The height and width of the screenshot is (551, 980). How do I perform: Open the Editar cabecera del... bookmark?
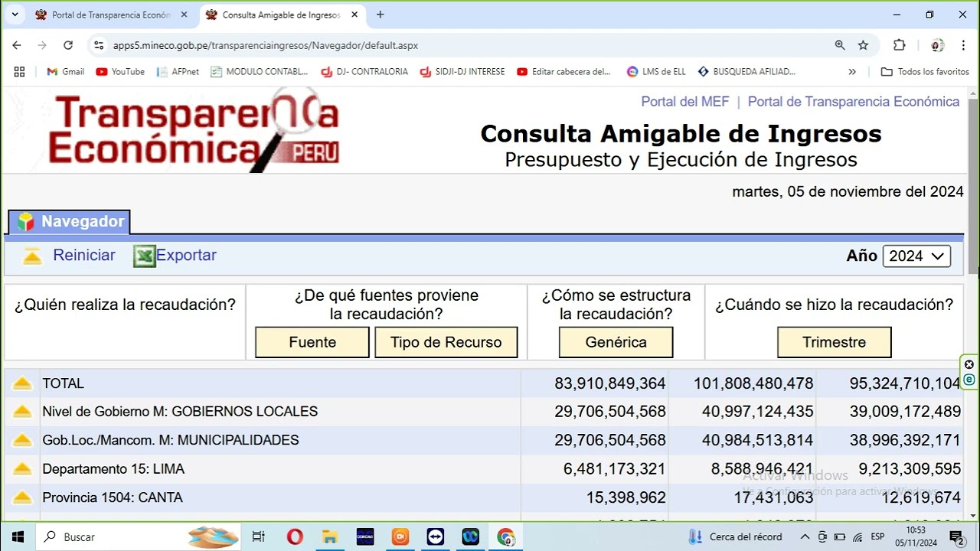click(x=564, y=71)
